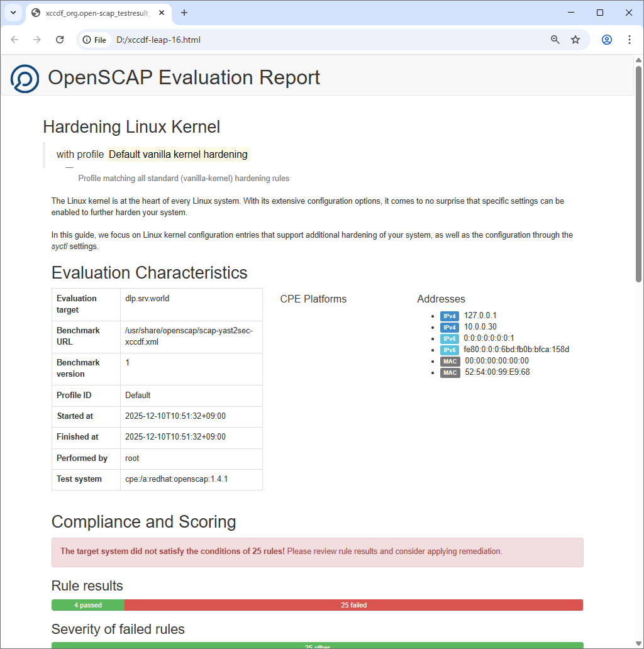644x649 pixels.
Task: Open Chrome's three-dot menu
Action: 630,40
